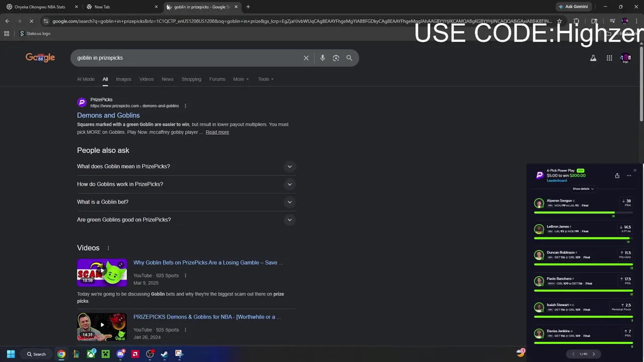Open Chrome three-dot menu
The image size is (644, 362).
click(636, 21)
